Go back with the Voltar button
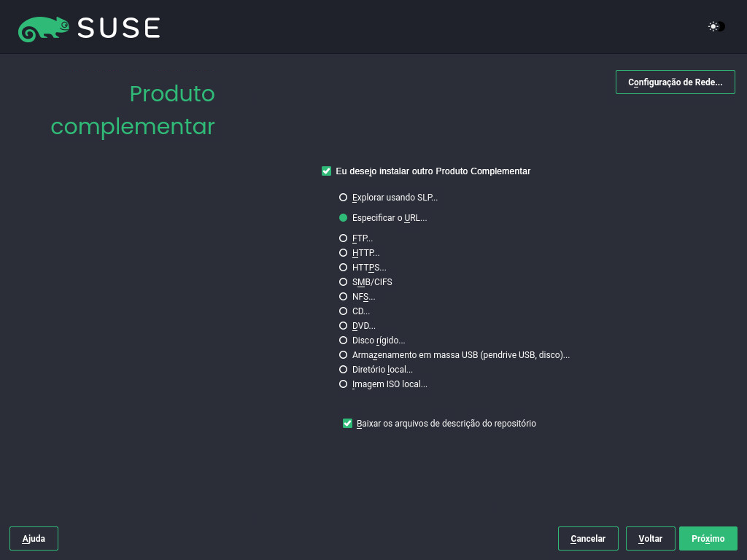Viewport: 747px width, 560px height. 650,539
